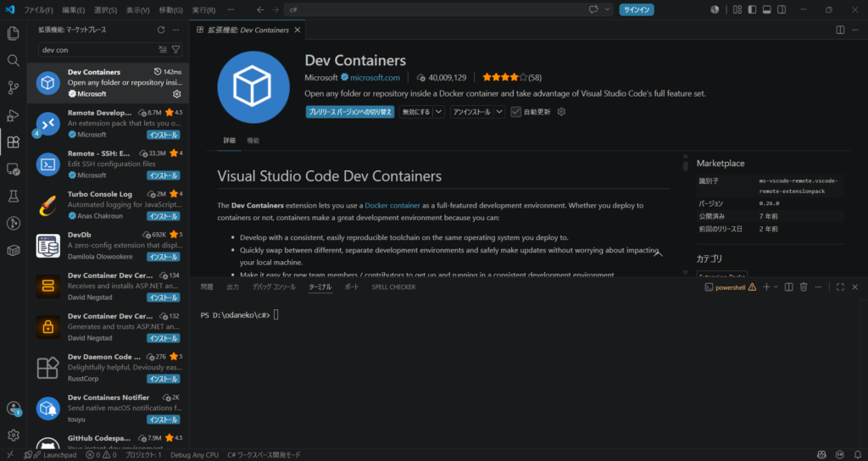This screenshot has width=868, height=461.
Task: Open the Extensions view icon
Action: coord(14,142)
